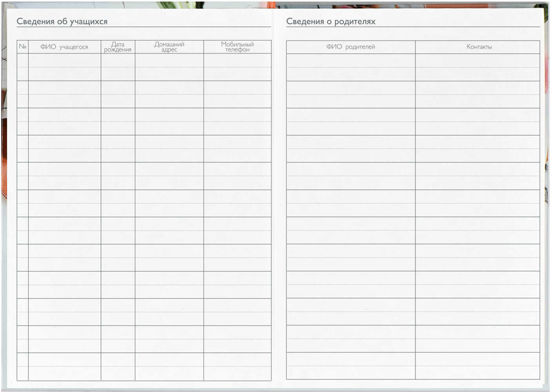
Task: Click first row cell under 'Дата рождения'
Action: point(118,67)
